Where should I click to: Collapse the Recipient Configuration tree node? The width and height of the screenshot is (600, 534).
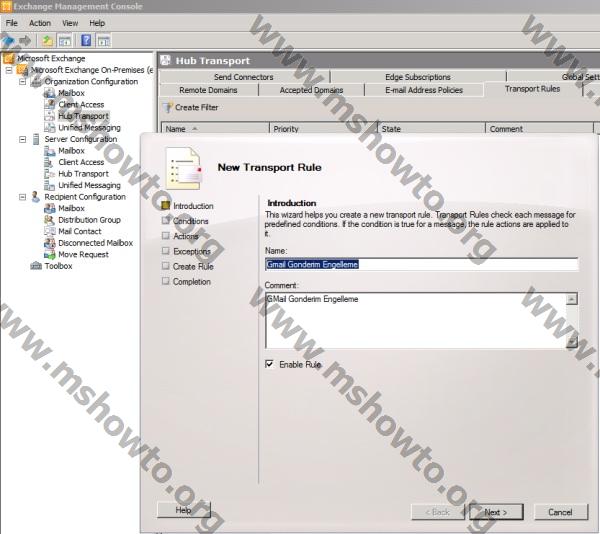(23, 197)
